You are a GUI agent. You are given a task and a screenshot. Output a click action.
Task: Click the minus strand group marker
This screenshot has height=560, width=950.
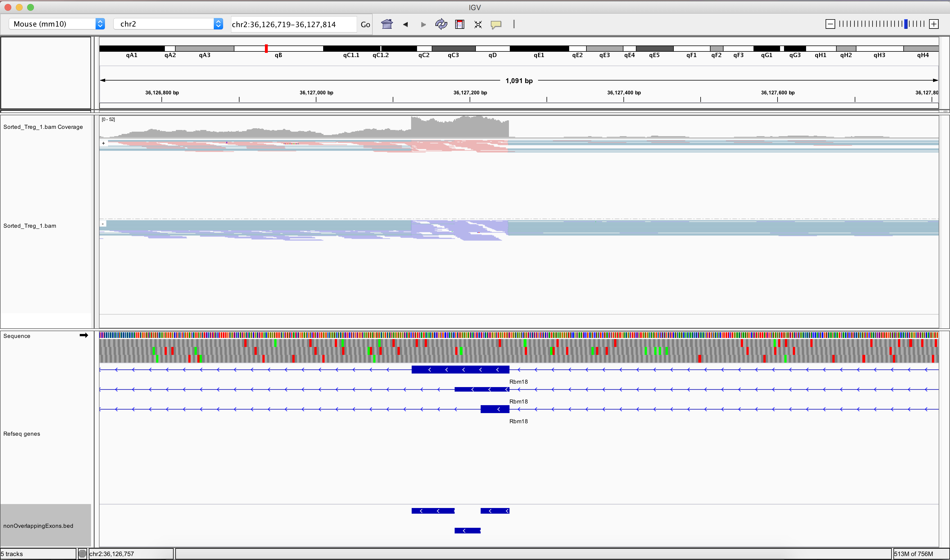tap(103, 224)
